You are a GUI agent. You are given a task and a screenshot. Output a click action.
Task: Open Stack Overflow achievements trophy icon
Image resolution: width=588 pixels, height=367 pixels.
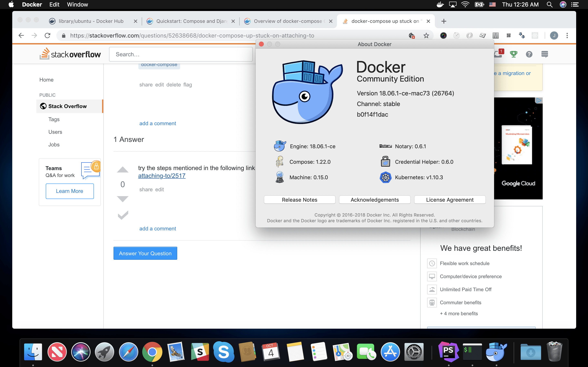point(513,54)
